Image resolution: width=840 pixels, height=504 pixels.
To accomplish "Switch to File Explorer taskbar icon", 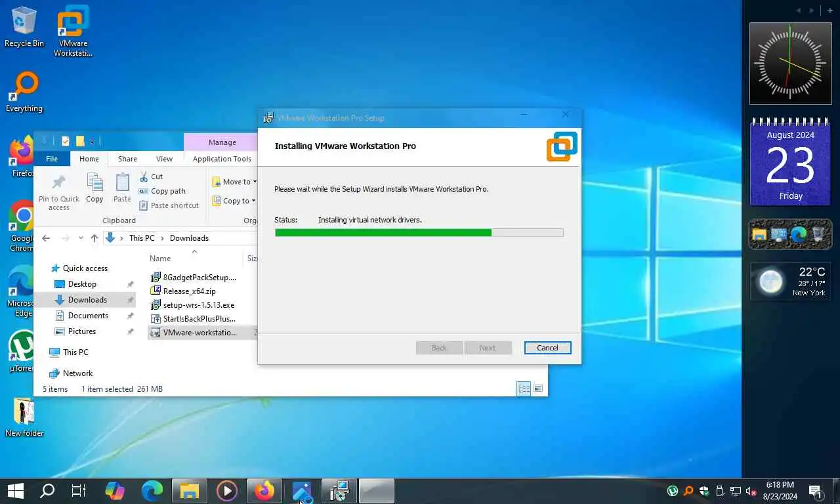I will point(190,490).
